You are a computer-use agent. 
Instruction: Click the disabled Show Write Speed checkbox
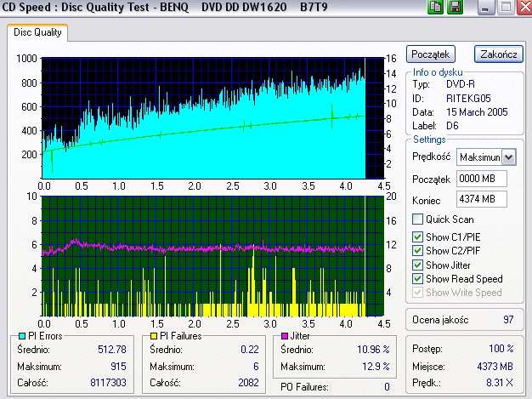tap(417, 293)
